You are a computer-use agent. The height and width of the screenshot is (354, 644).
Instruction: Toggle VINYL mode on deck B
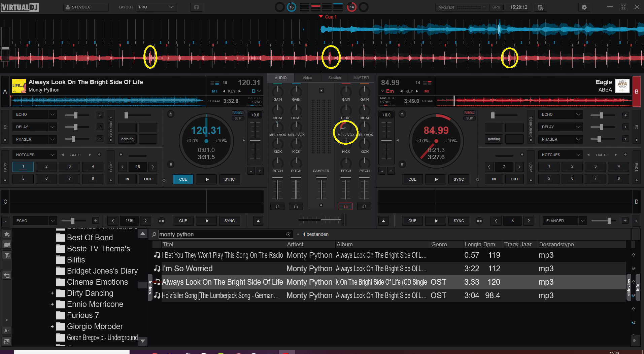point(469,113)
